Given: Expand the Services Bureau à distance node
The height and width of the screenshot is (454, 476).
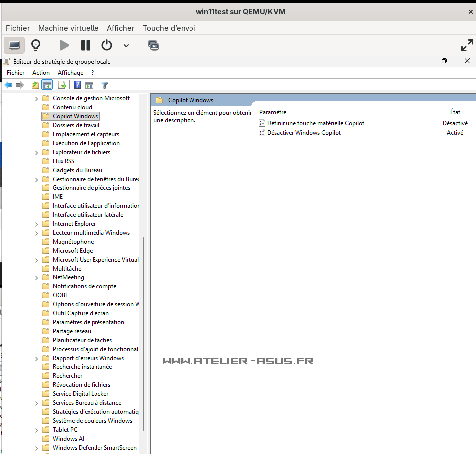Looking at the screenshot, I should [x=37, y=403].
